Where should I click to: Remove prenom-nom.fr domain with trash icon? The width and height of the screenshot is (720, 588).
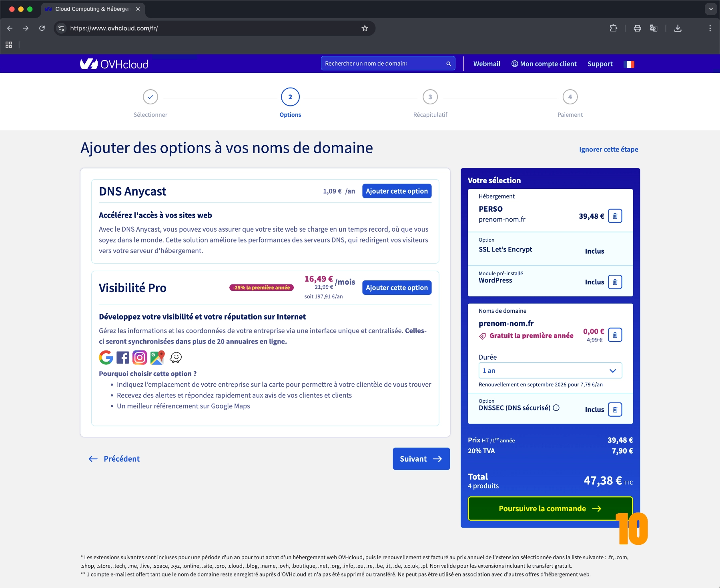[615, 335]
